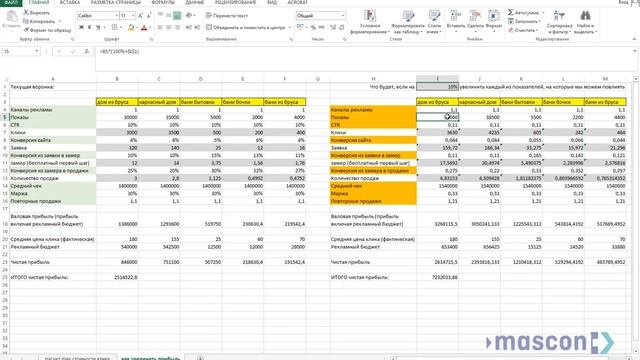Expand the Merge and Center options arrow
Screen dimensions: 640x360
coord(289,27)
